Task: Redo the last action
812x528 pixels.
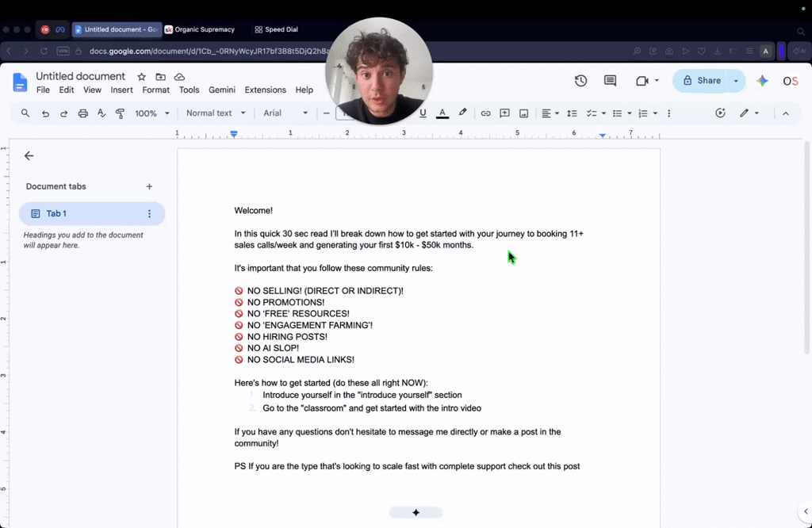Action: pyautogui.click(x=63, y=113)
